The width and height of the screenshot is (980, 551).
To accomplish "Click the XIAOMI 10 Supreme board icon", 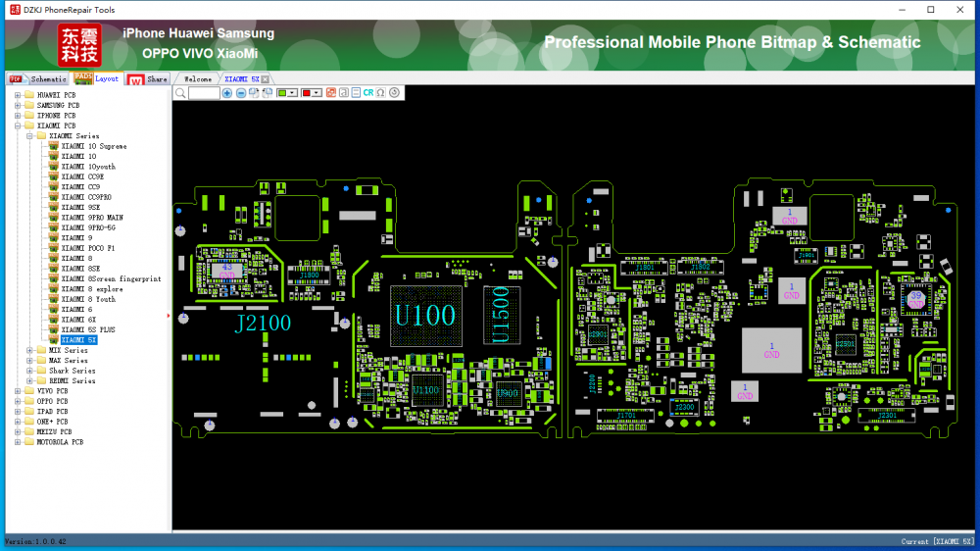I will [x=54, y=146].
